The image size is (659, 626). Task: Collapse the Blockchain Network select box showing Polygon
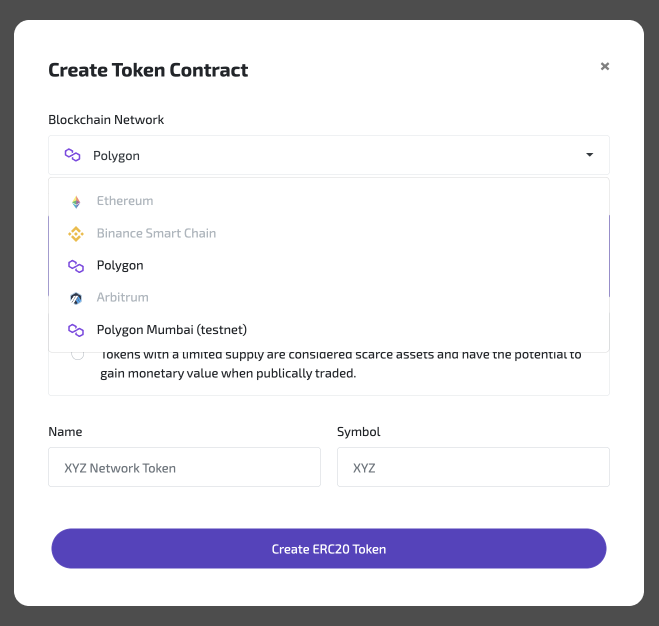tap(328, 156)
